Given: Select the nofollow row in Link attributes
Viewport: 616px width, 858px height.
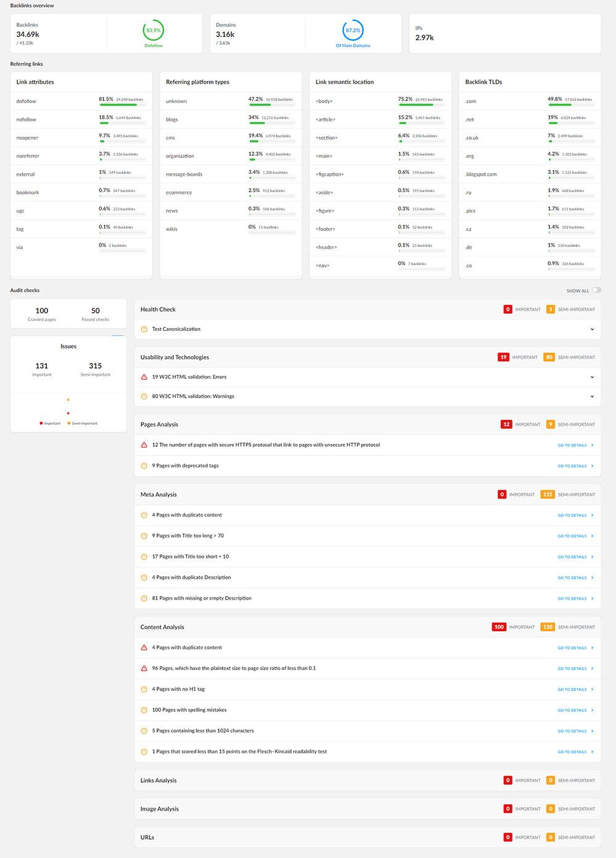Looking at the screenshot, I should [81, 119].
